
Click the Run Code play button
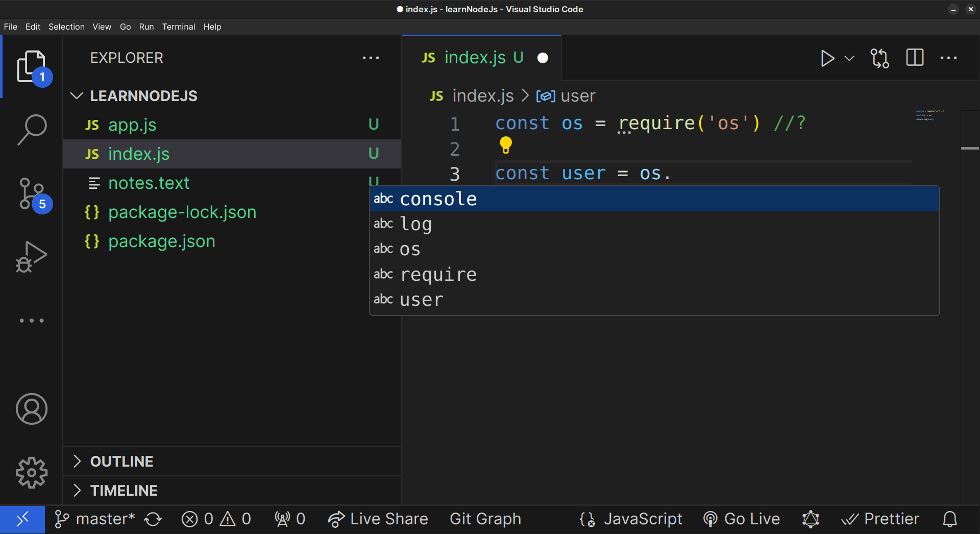pos(827,58)
